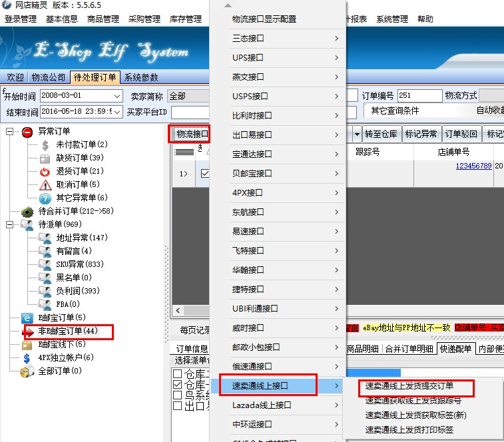Click the 网店精灵 app icon in title bar
The image size is (504, 442).
pyautogui.click(x=7, y=5)
